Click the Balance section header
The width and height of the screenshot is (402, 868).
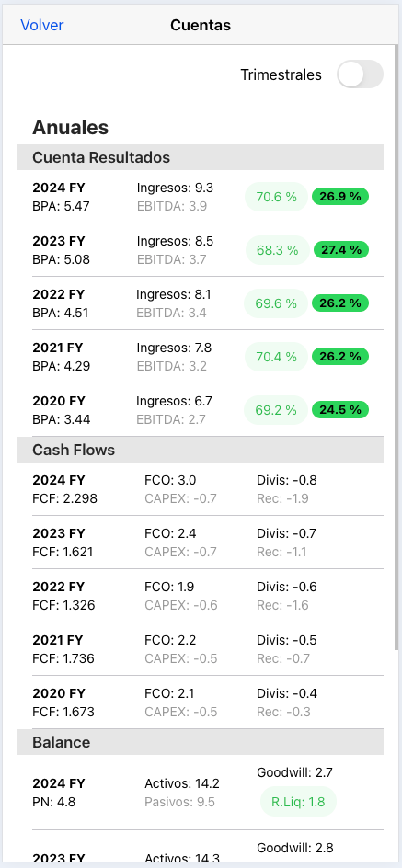coord(201,742)
